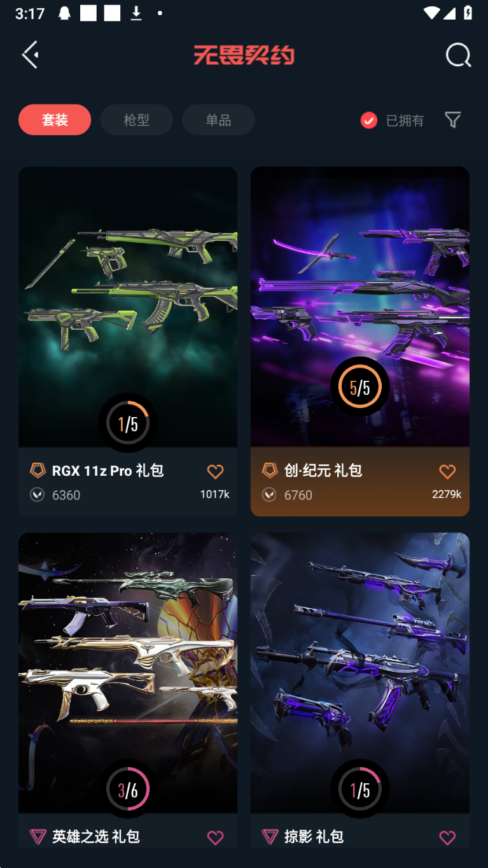Open the RGX 11z Pro bundle image
488x868 pixels.
pyautogui.click(x=128, y=306)
